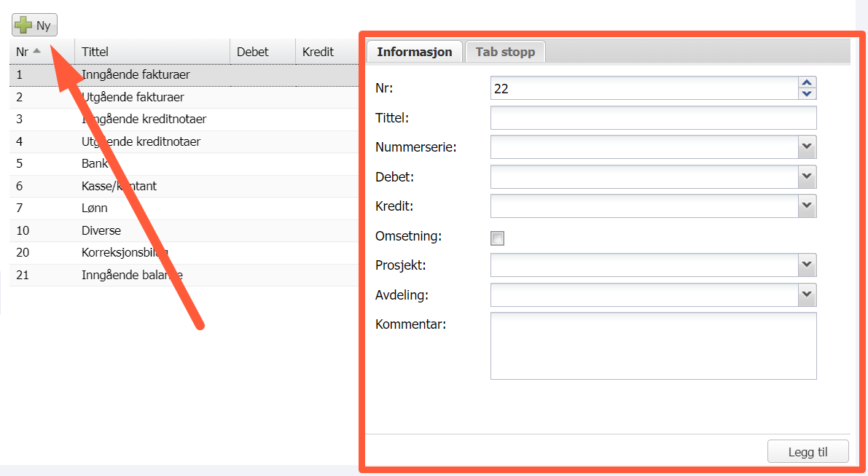Click the green plus Ny button
This screenshot has width=868, height=476.
tap(34, 26)
